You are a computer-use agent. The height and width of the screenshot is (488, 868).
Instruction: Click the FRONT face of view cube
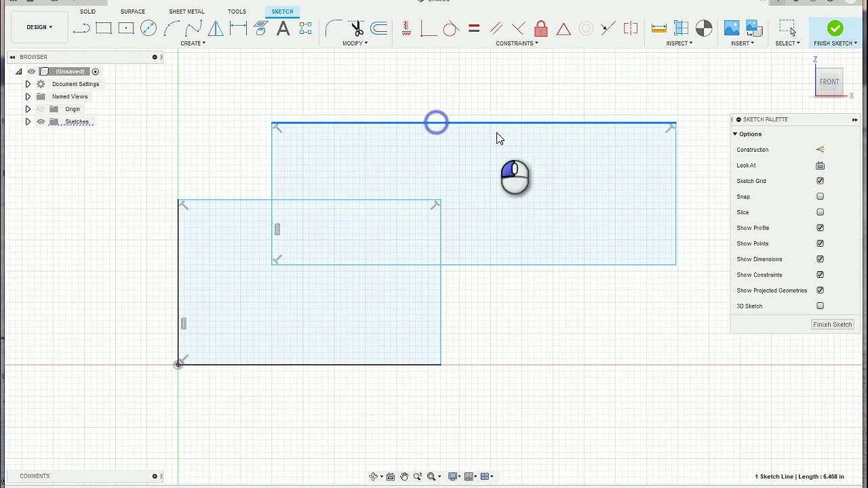(829, 82)
